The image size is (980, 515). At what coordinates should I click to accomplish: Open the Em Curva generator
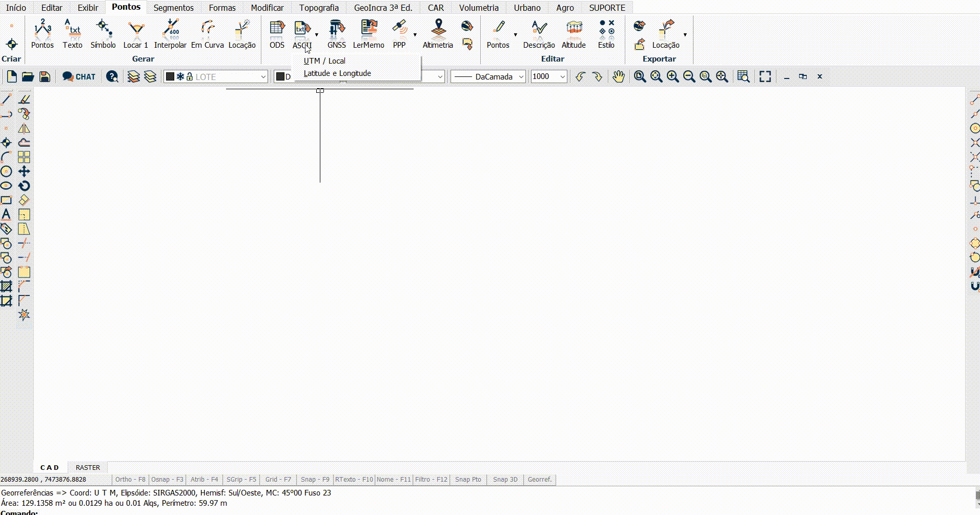[x=207, y=33]
